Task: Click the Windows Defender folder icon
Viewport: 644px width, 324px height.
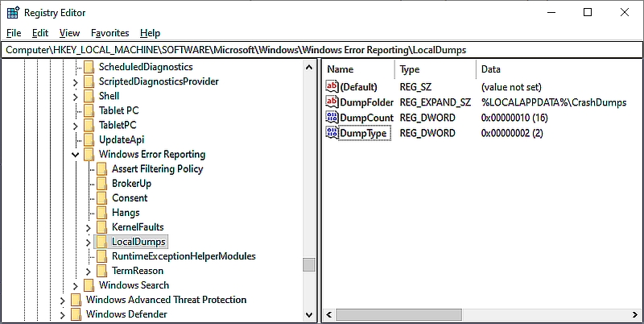Action: [76, 314]
